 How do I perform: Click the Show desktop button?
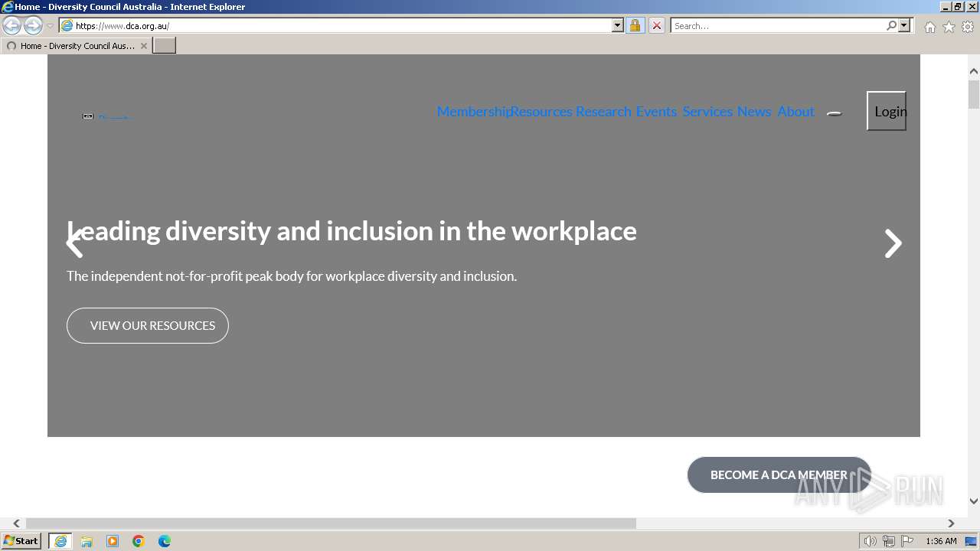tap(972, 541)
